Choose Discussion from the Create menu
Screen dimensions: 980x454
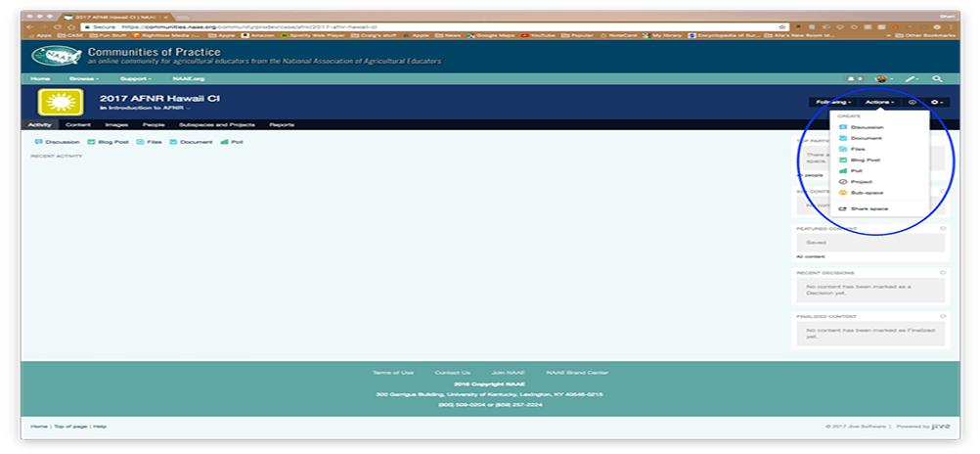tap(867, 127)
